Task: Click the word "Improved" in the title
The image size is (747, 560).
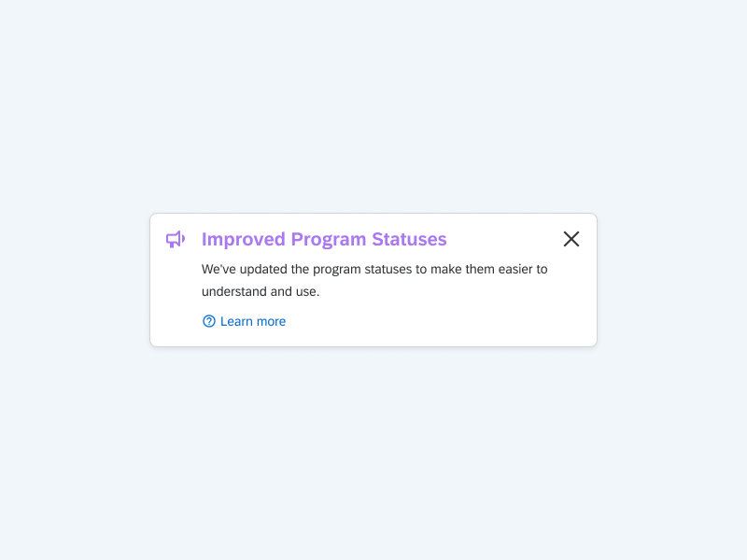Action: tap(244, 239)
